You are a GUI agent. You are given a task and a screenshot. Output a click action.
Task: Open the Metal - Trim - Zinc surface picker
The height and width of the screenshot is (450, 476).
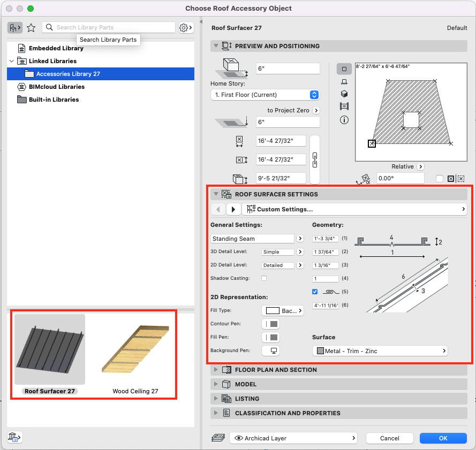(380, 350)
